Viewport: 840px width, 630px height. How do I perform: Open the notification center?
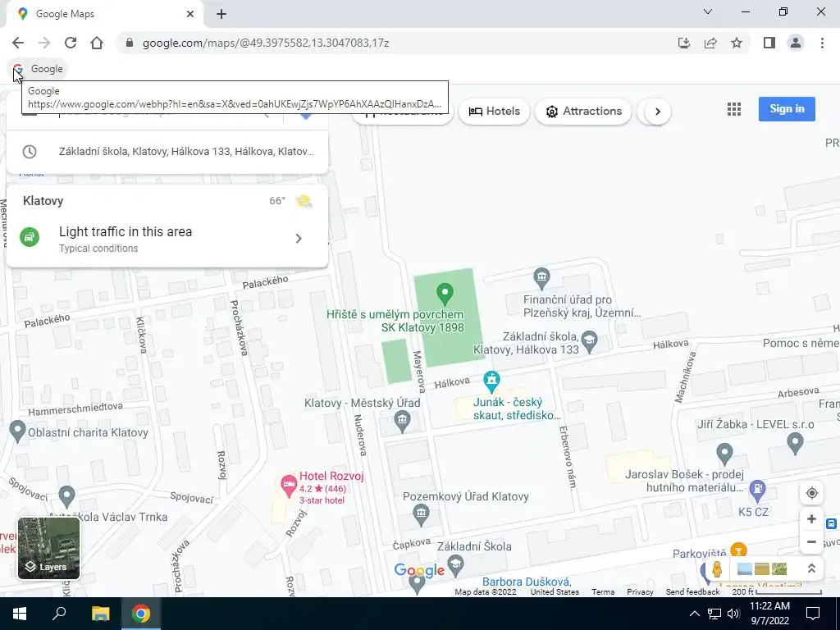coord(813,614)
